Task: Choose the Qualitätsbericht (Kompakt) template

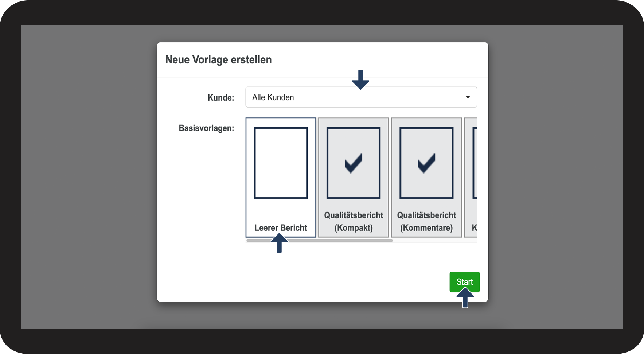Action: click(354, 178)
